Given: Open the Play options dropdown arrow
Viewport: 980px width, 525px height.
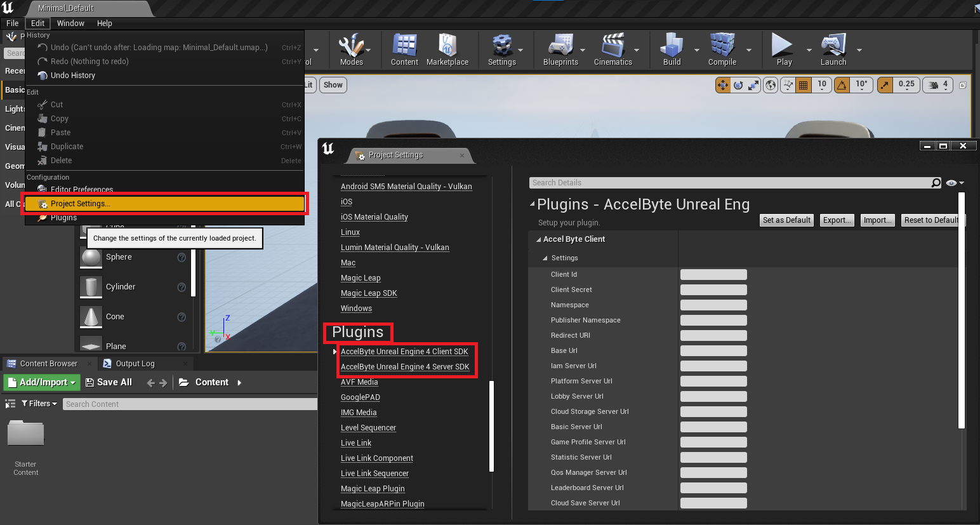Looking at the screenshot, I should click(x=809, y=50).
